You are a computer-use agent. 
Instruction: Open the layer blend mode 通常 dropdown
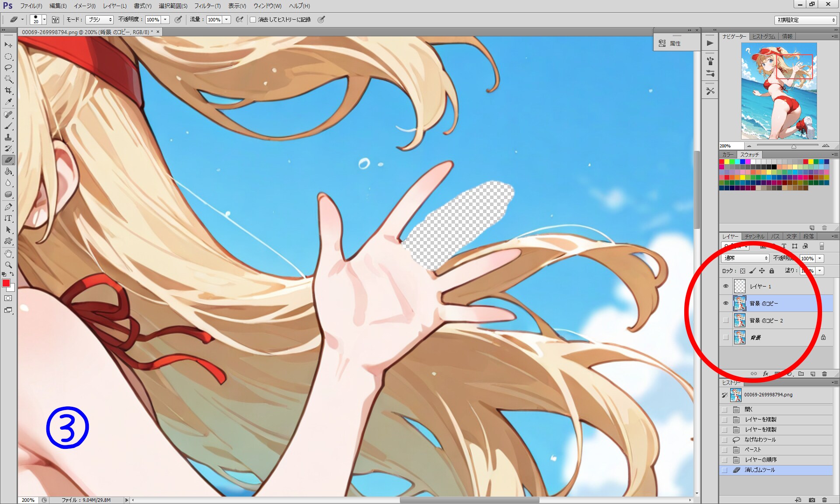click(745, 258)
